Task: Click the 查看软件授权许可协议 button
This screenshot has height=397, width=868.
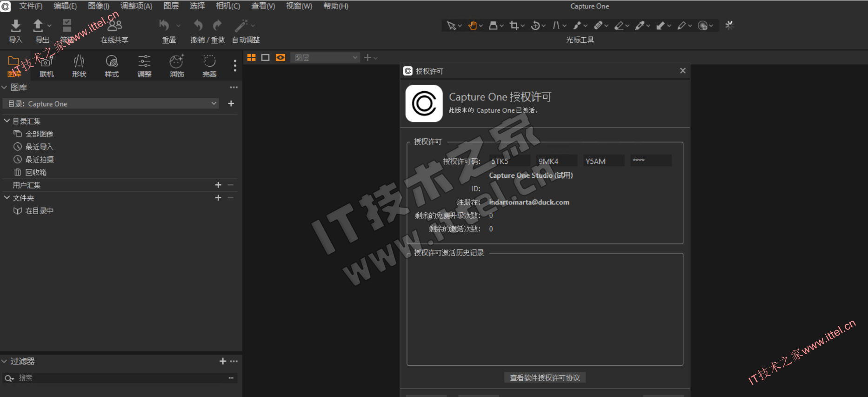Action: (545, 377)
